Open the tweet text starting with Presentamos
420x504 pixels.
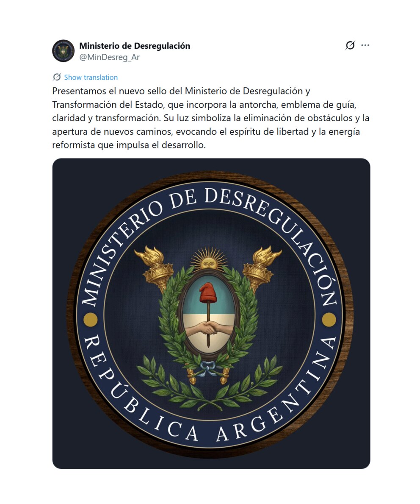coord(211,118)
